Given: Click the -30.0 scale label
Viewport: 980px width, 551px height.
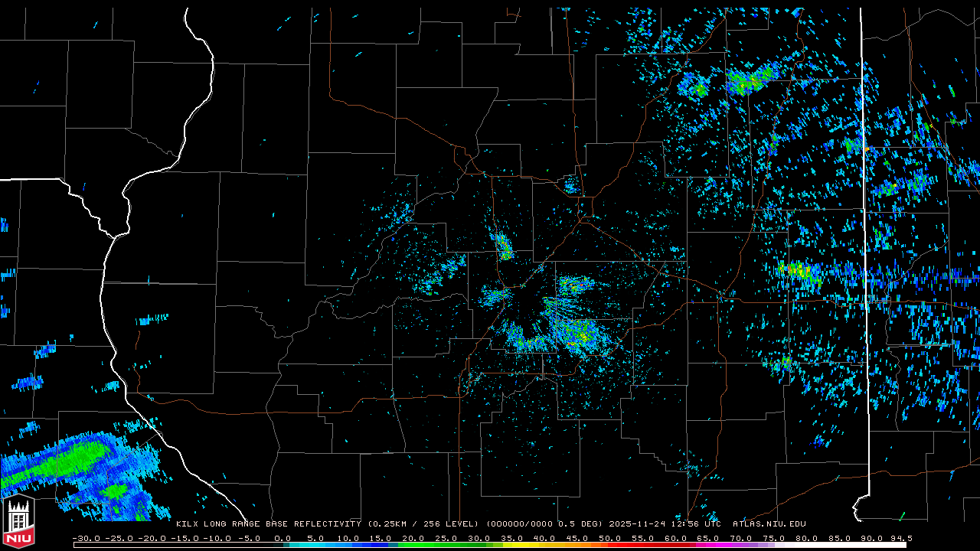Looking at the screenshot, I should pyautogui.click(x=86, y=538).
